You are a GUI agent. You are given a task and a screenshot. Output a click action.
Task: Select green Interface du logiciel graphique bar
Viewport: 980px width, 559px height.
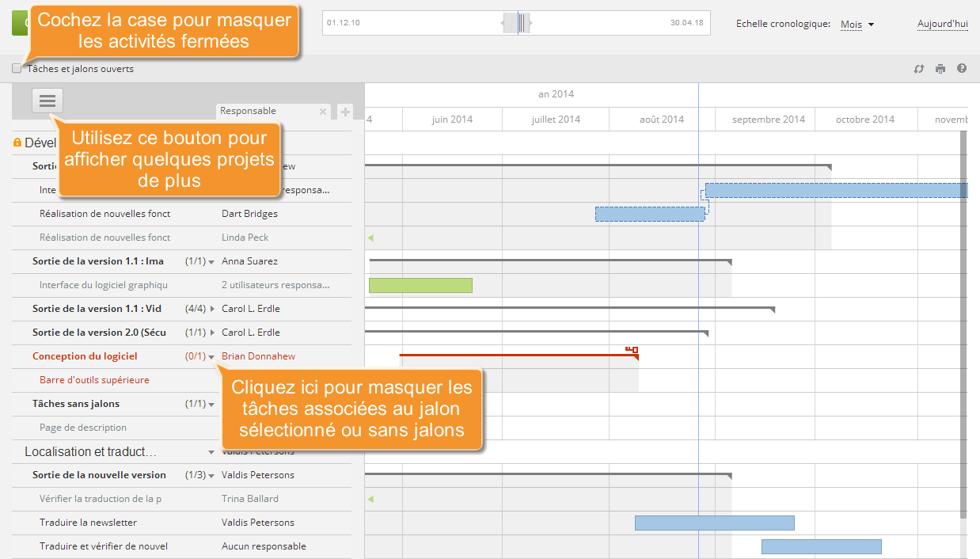(x=420, y=285)
